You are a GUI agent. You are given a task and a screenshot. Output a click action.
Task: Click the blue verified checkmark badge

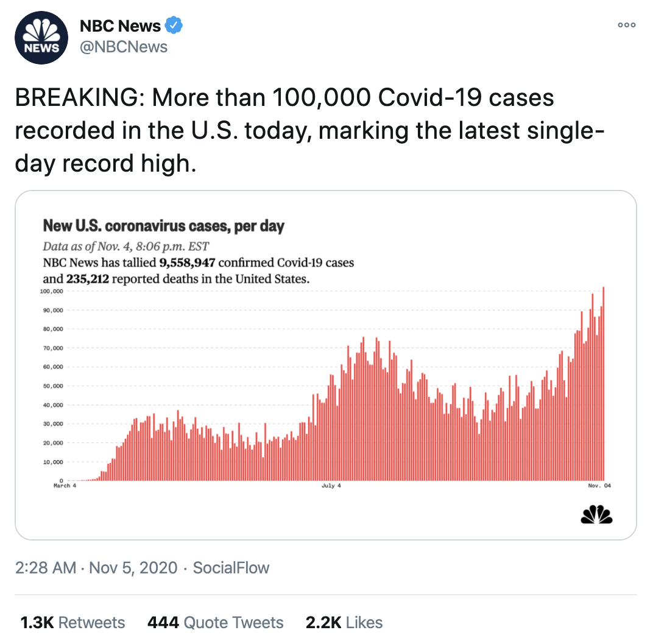click(175, 26)
